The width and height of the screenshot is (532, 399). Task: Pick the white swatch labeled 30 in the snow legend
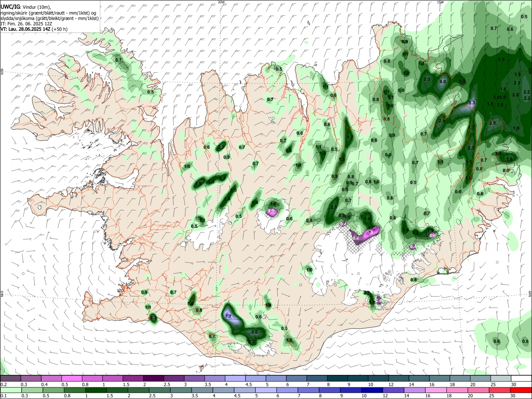(521, 379)
